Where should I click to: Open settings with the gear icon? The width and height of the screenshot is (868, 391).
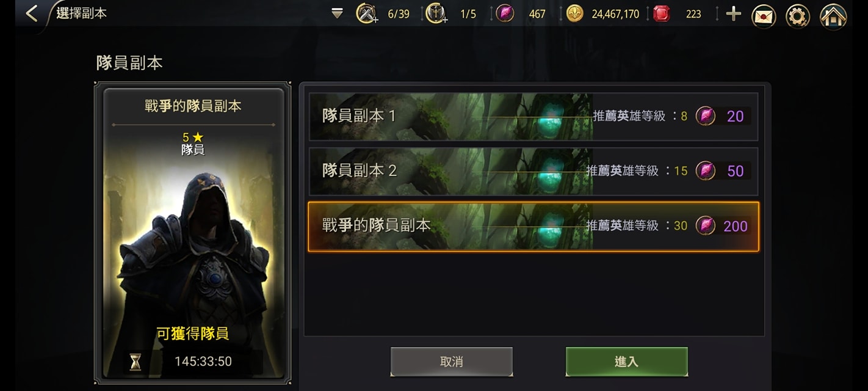point(797,16)
